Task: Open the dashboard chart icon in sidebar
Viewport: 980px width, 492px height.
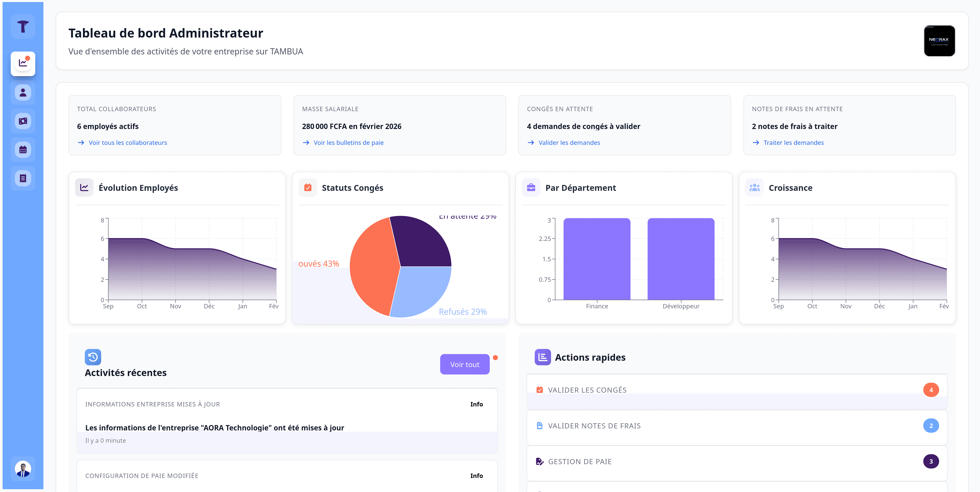Action: coord(23,63)
